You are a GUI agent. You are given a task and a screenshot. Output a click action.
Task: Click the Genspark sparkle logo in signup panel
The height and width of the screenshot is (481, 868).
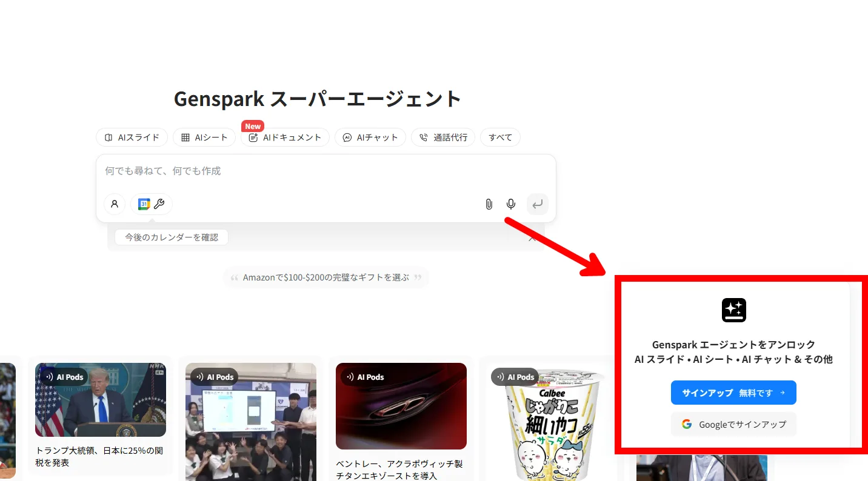(733, 310)
